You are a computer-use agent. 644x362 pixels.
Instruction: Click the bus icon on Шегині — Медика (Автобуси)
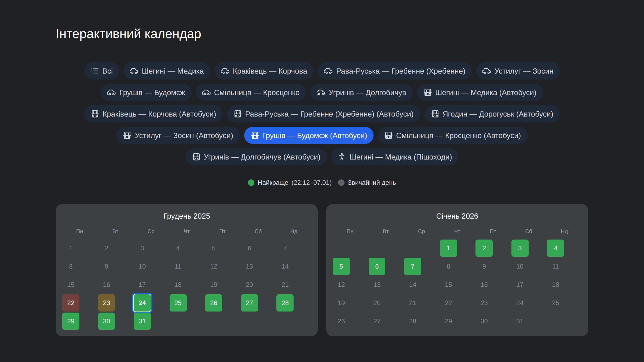tap(427, 93)
